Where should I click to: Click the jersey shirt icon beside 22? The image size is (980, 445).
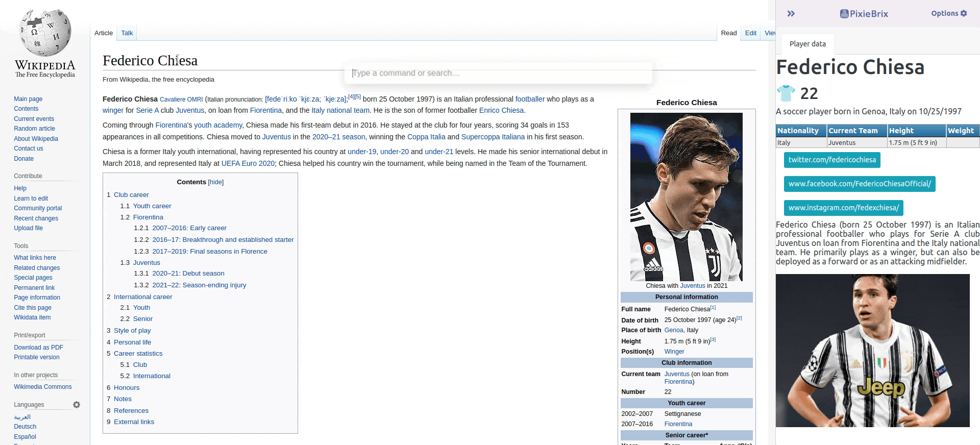pos(786,93)
